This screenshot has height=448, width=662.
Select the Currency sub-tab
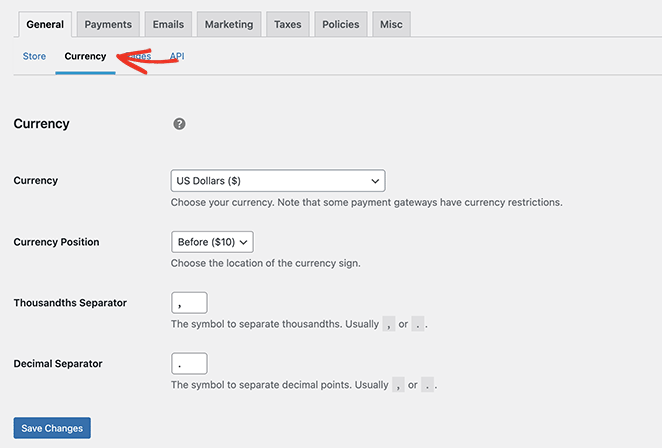[85, 57]
